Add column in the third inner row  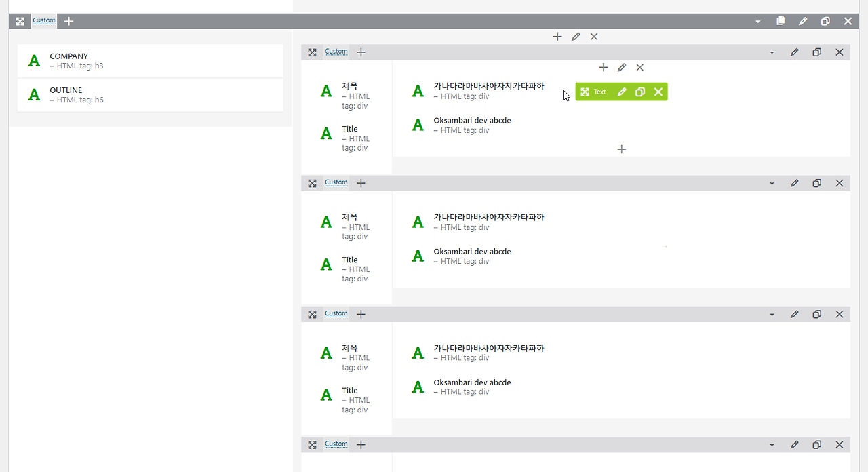tap(361, 314)
